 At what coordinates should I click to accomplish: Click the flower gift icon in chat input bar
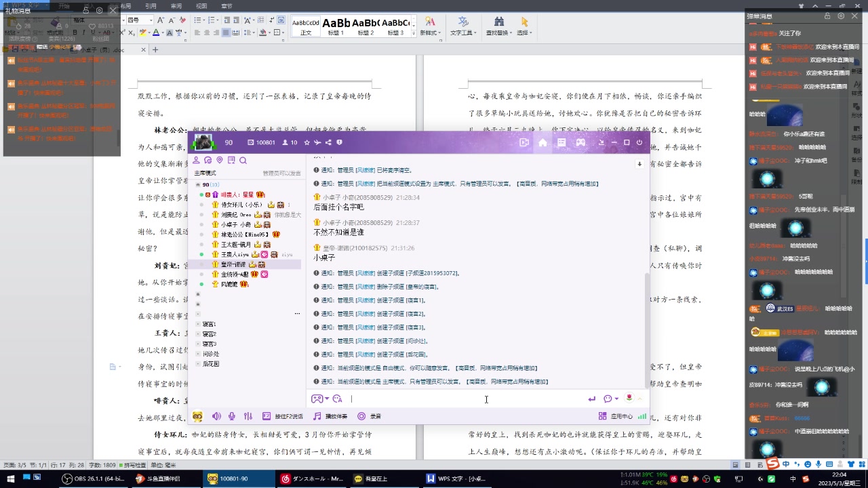point(629,399)
